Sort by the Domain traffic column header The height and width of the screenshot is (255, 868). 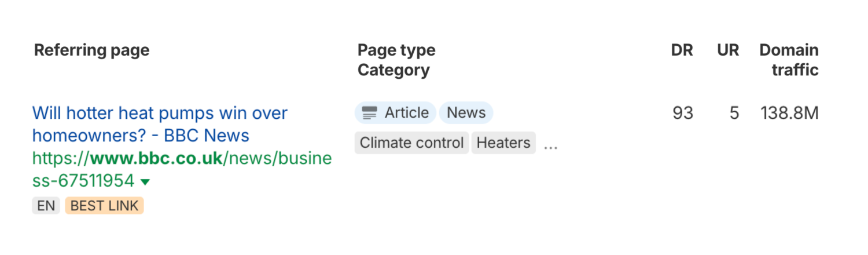pos(789,60)
